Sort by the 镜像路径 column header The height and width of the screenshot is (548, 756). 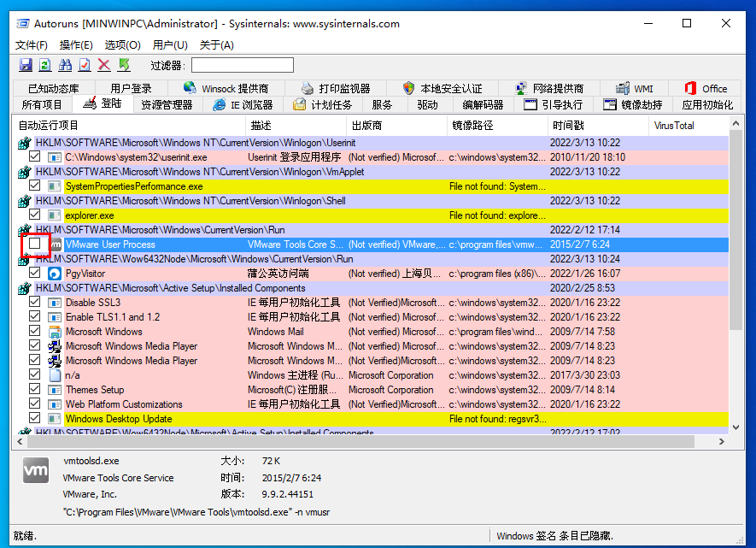point(497,126)
